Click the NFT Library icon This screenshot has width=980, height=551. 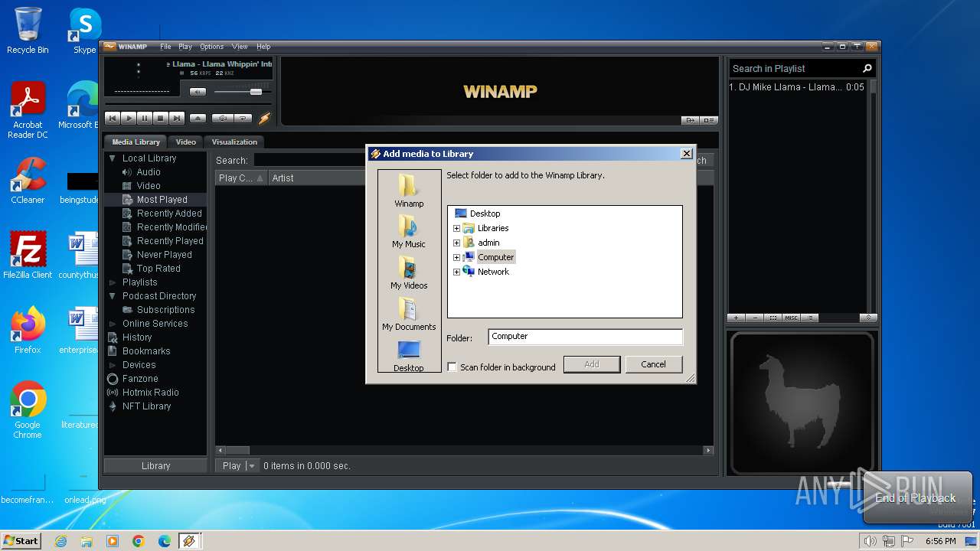click(x=113, y=406)
